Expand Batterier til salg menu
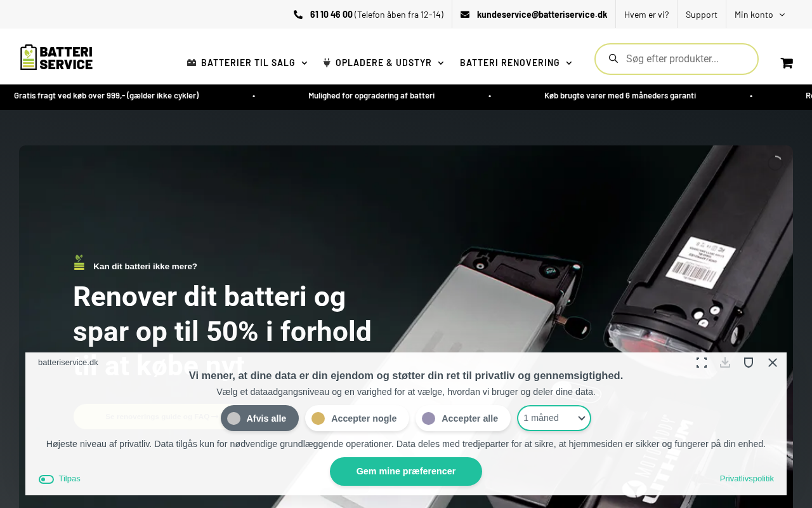Viewport: 812px width, 508px height. pyautogui.click(x=247, y=63)
